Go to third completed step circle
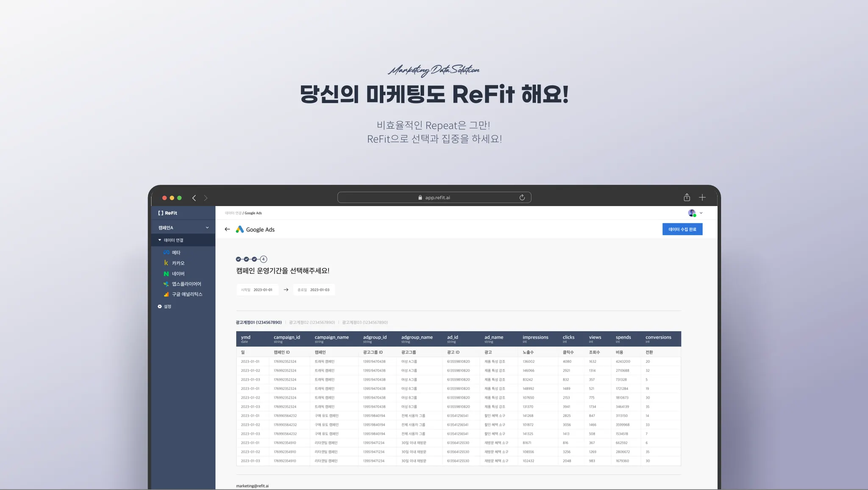The height and width of the screenshot is (490, 868). pyautogui.click(x=254, y=259)
